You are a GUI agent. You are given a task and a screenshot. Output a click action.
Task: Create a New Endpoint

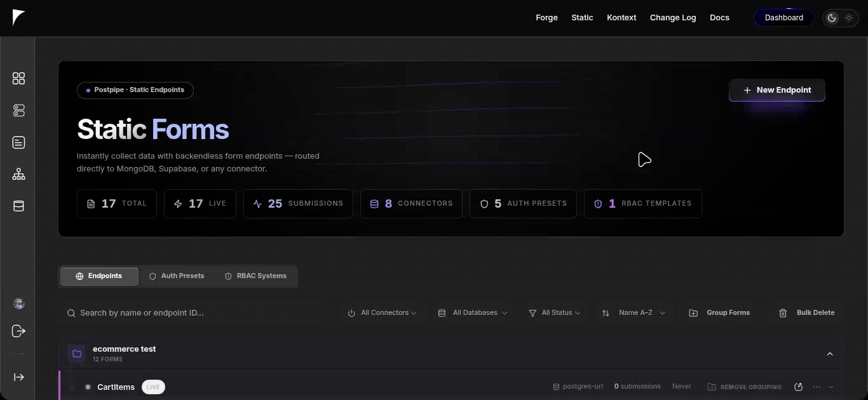(776, 90)
